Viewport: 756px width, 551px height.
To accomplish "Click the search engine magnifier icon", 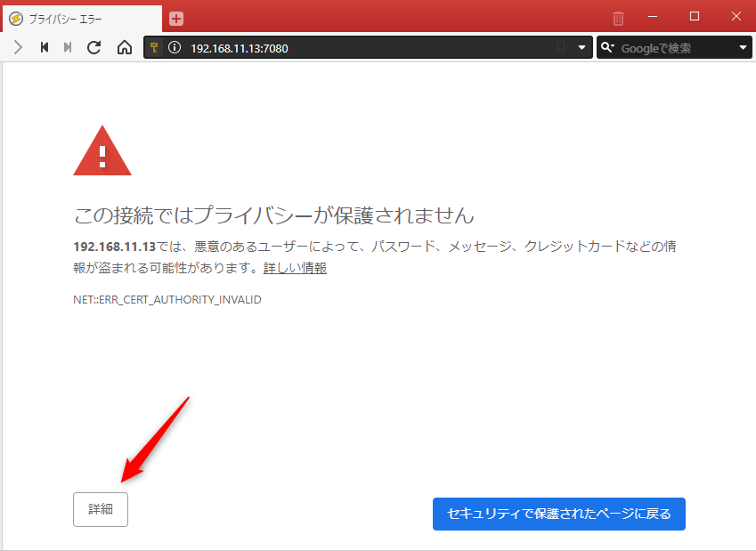I will (x=607, y=48).
